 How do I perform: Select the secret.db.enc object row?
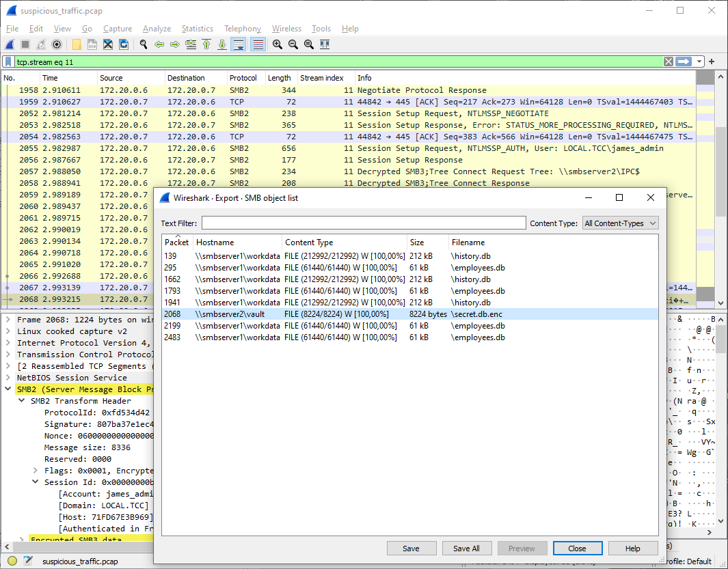coord(410,314)
